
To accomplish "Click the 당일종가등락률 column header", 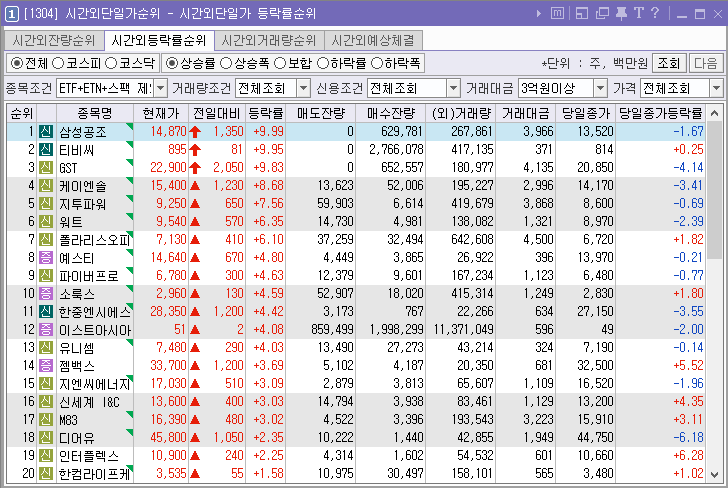I will pos(660,113).
